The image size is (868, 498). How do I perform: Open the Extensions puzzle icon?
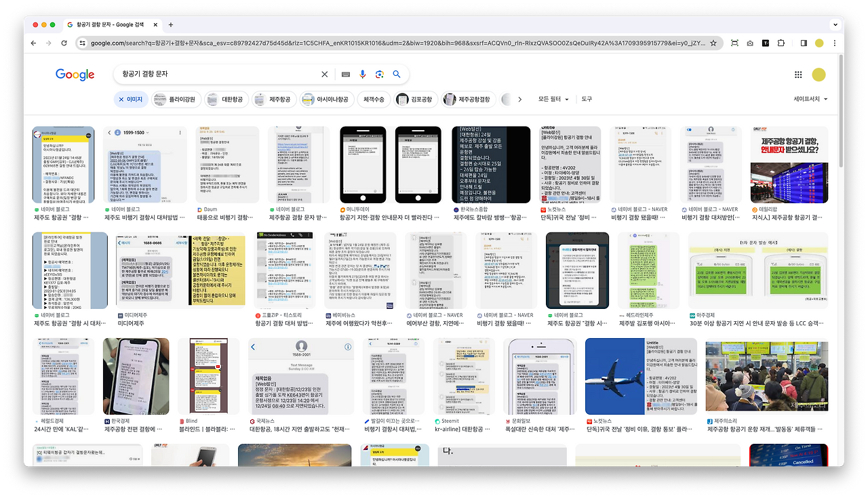click(781, 43)
